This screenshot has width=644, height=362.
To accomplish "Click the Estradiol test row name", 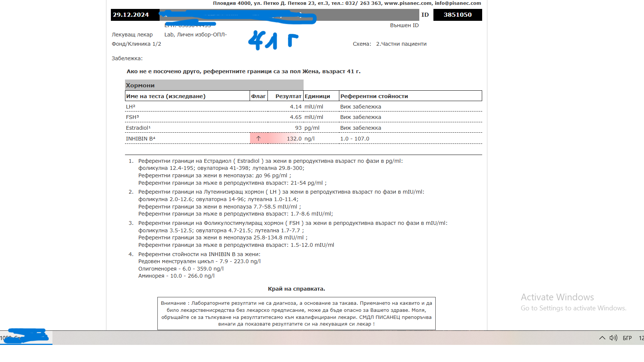I will pyautogui.click(x=138, y=128).
